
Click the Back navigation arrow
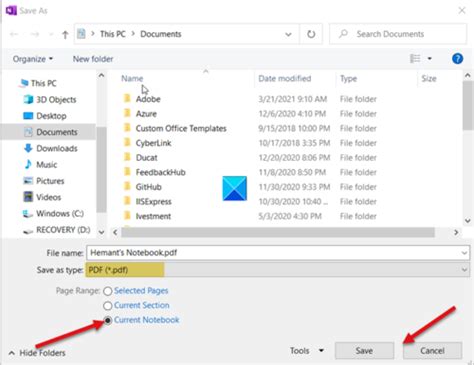click(14, 34)
